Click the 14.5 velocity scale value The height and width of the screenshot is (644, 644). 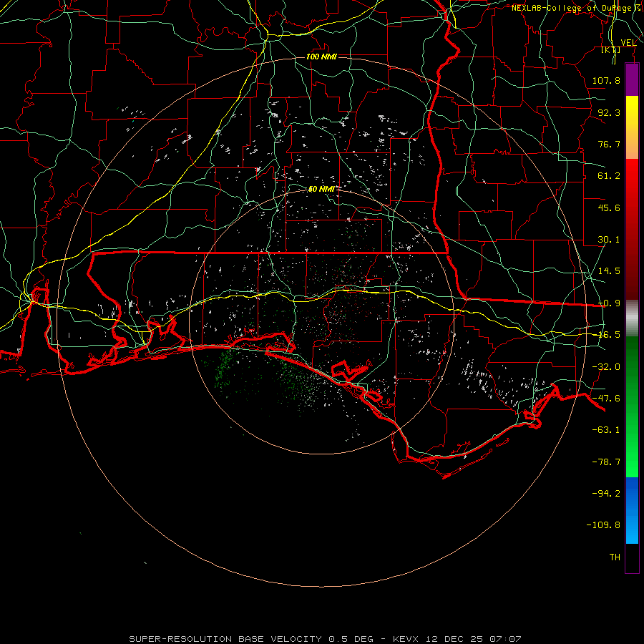(x=609, y=271)
